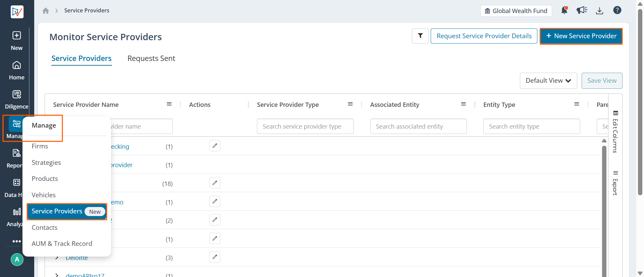644x277 pixels.
Task: Switch to the Requests Sent tab
Action: pyautogui.click(x=151, y=58)
